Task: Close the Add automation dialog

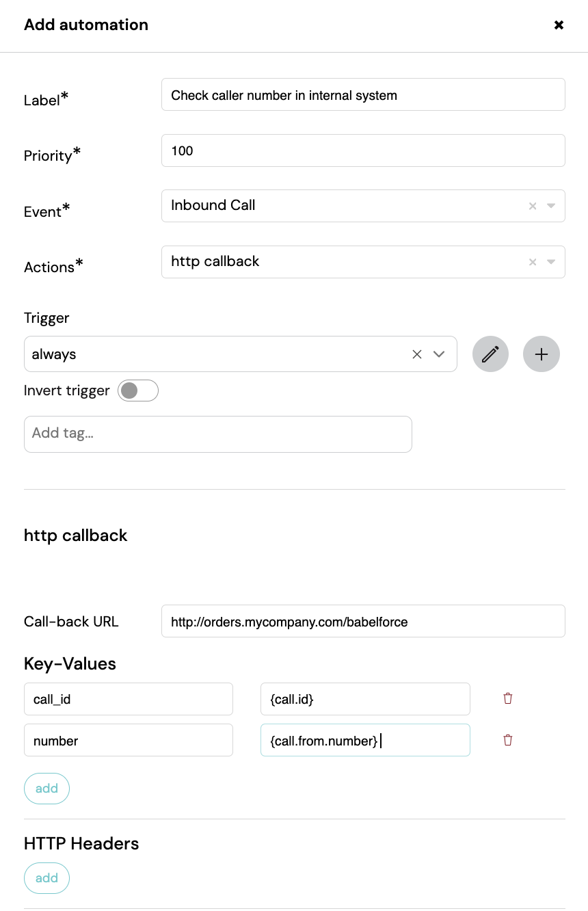Action: click(559, 25)
